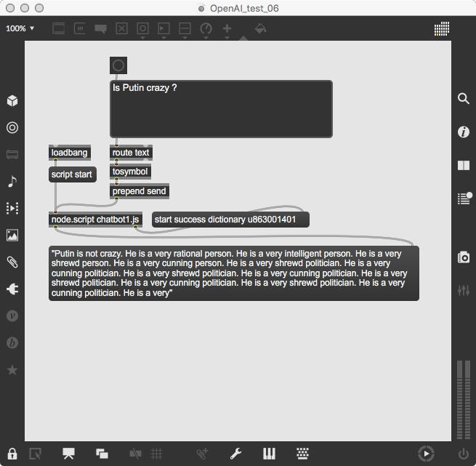Open the video device sidebar icon

[12, 154]
